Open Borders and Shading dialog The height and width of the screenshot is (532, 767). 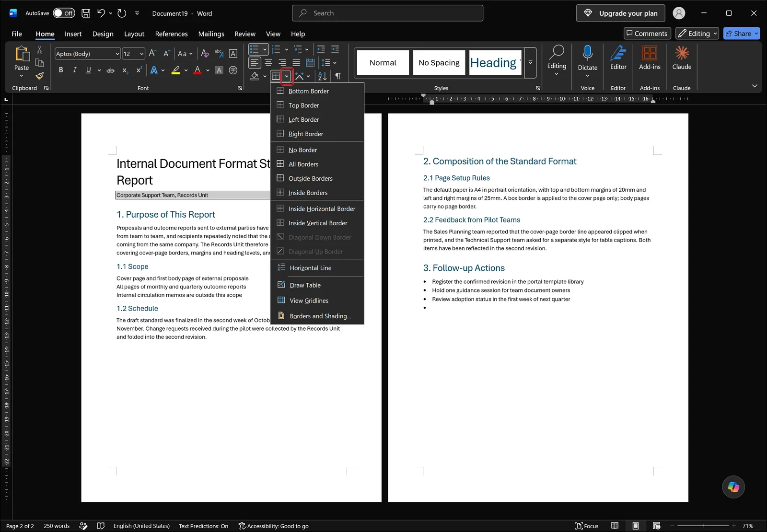pos(317,316)
